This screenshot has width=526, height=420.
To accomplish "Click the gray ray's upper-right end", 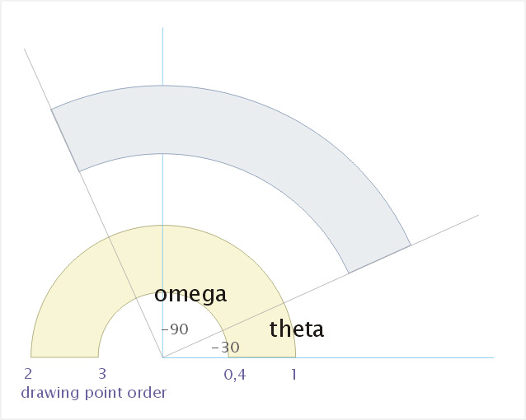I will coord(477,217).
